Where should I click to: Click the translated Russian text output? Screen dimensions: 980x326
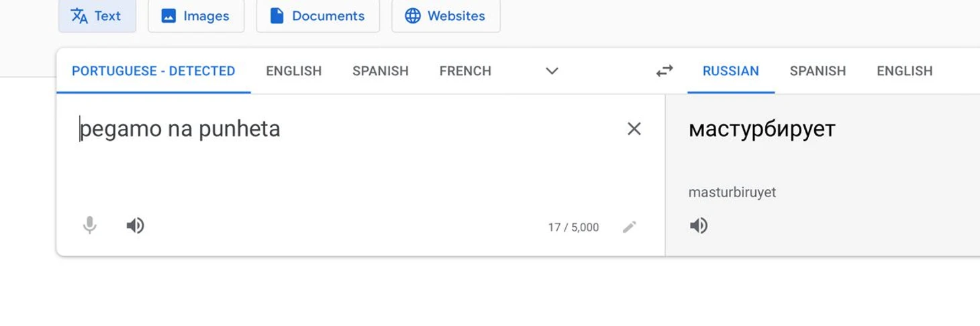(762, 129)
